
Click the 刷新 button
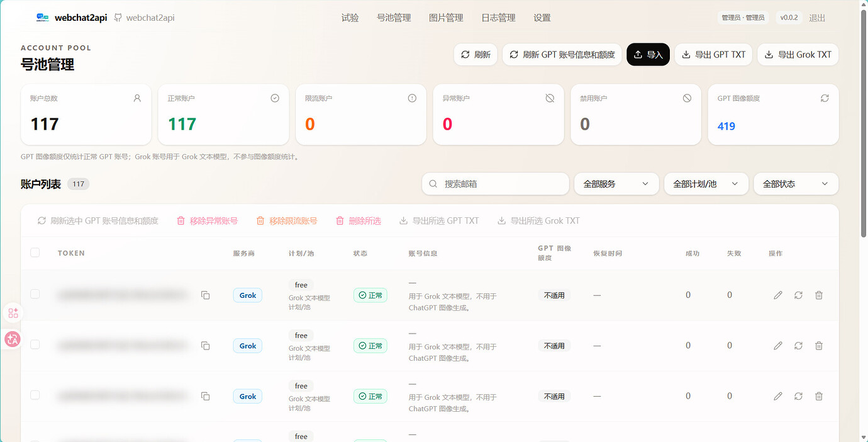(476, 55)
